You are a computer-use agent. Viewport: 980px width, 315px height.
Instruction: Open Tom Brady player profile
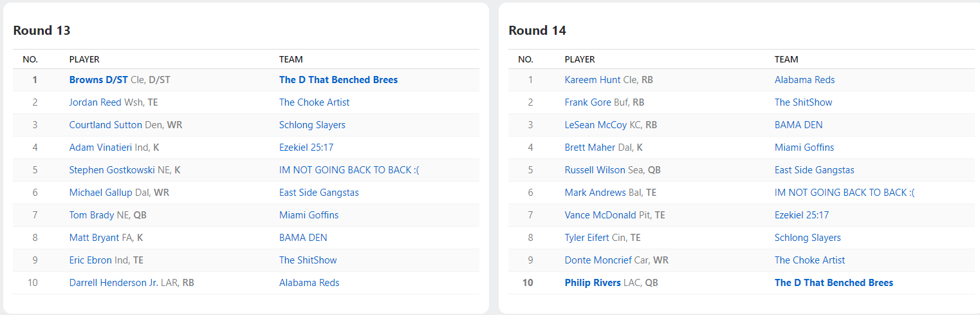tap(92, 215)
